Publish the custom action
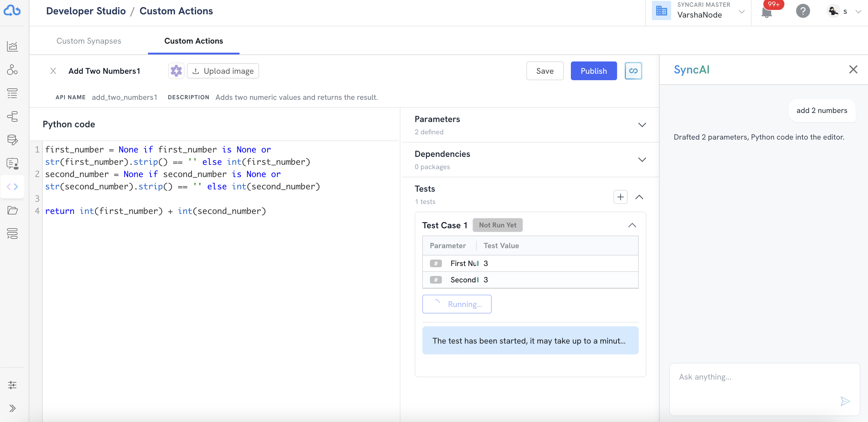 (593, 71)
